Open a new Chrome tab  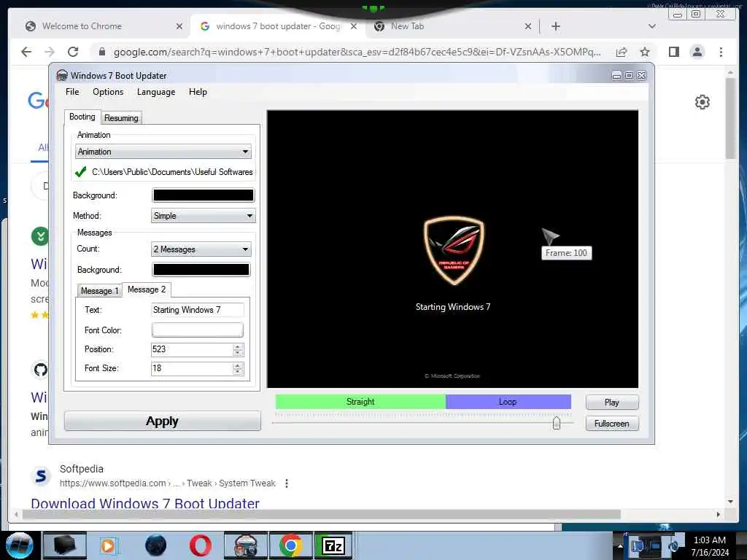pos(555,26)
